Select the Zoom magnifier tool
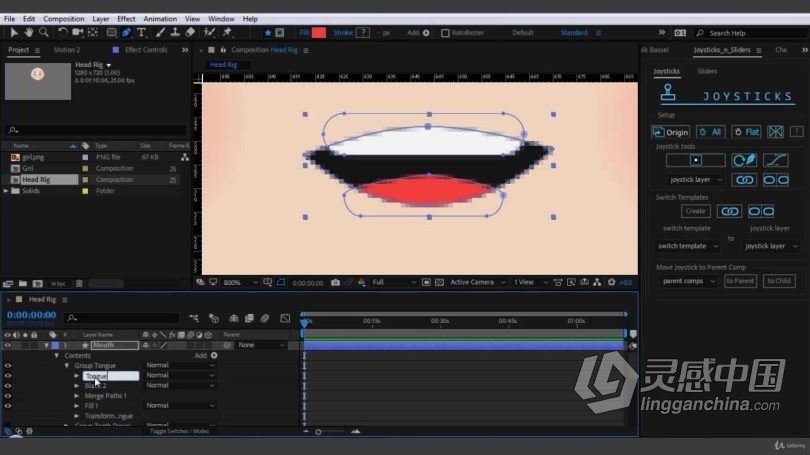This screenshot has width=810, height=455. click(x=44, y=33)
